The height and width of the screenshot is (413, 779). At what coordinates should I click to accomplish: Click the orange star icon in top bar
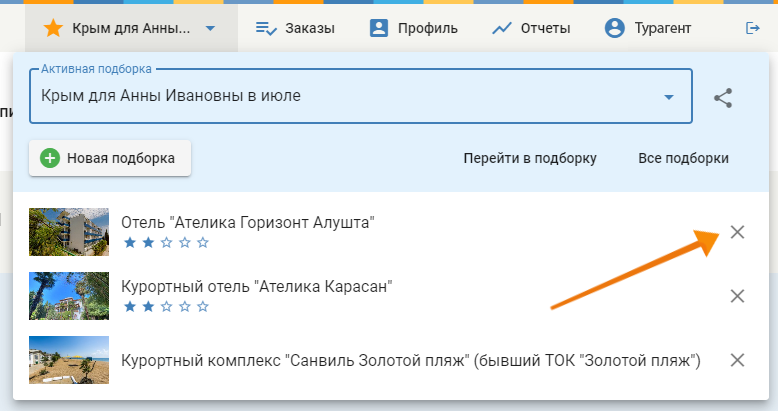pos(54,29)
